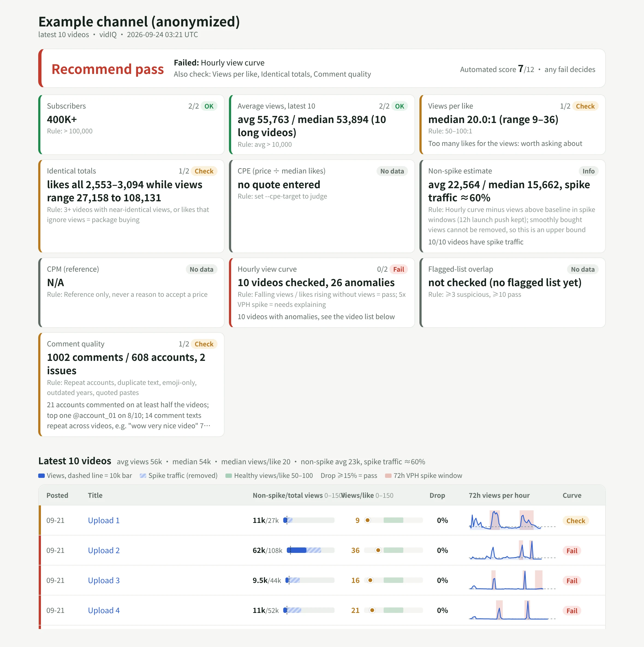Click the Upload 1 72h views sparkline
The height and width of the screenshot is (647, 644).
[x=512, y=520]
